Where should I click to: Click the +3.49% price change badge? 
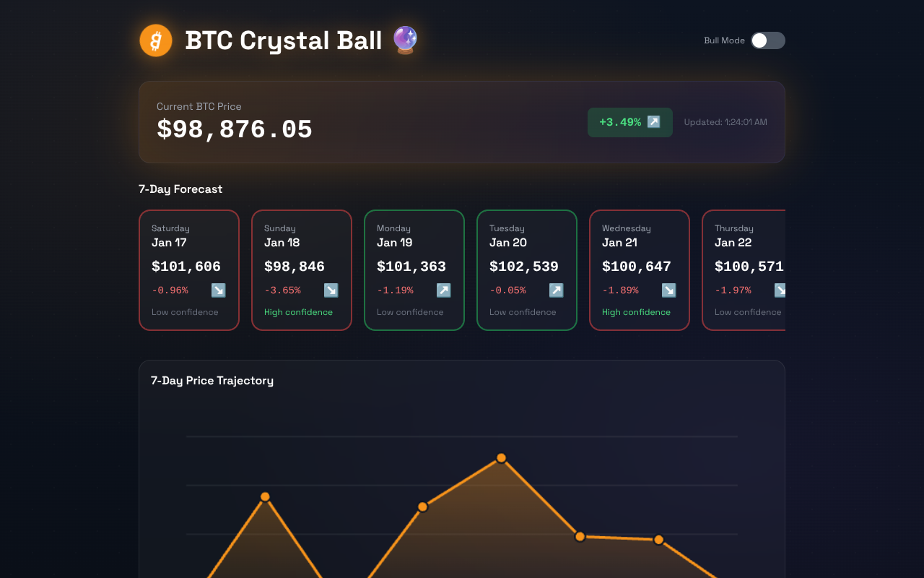click(x=629, y=122)
